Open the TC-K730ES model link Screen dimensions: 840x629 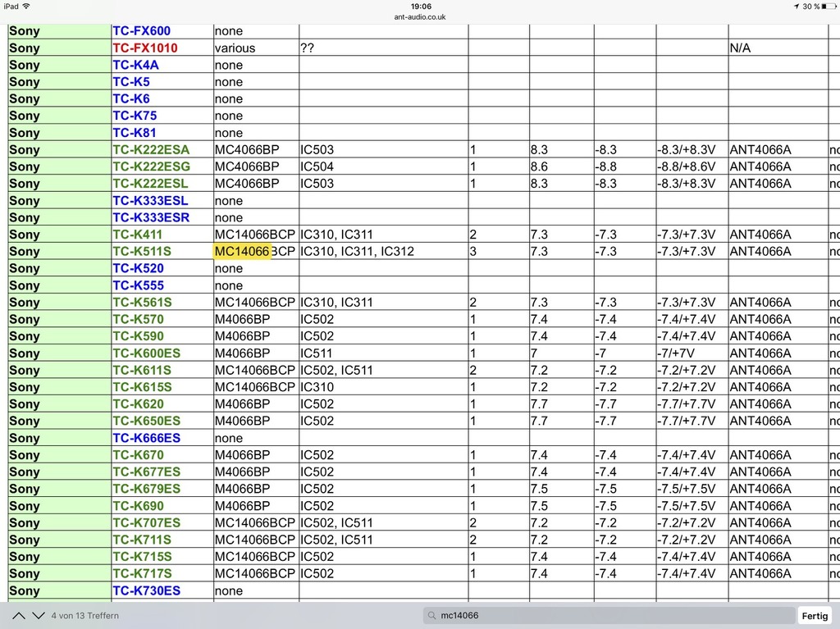pos(146,591)
